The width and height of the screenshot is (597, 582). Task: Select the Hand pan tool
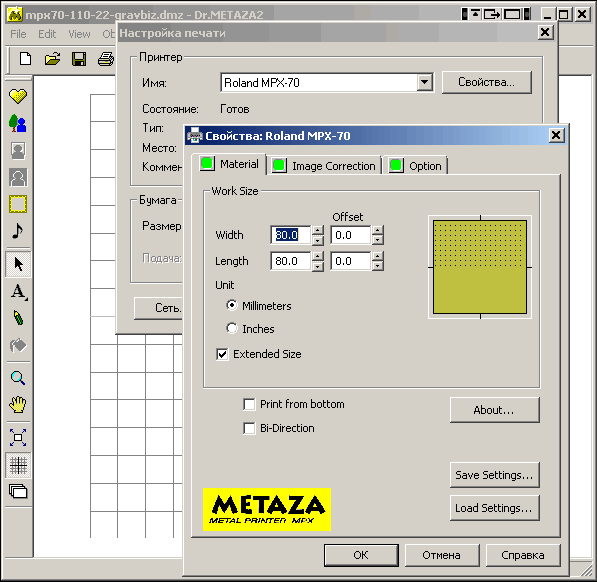(18, 404)
